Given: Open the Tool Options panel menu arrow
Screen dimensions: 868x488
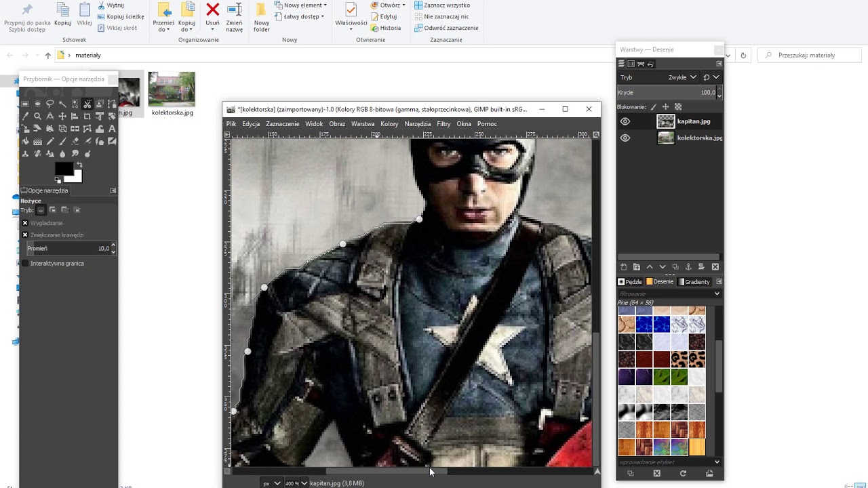Looking at the screenshot, I should (x=113, y=190).
